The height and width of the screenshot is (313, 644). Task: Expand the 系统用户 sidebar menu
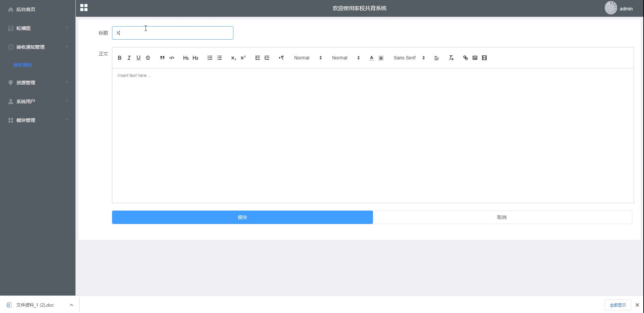tap(38, 101)
